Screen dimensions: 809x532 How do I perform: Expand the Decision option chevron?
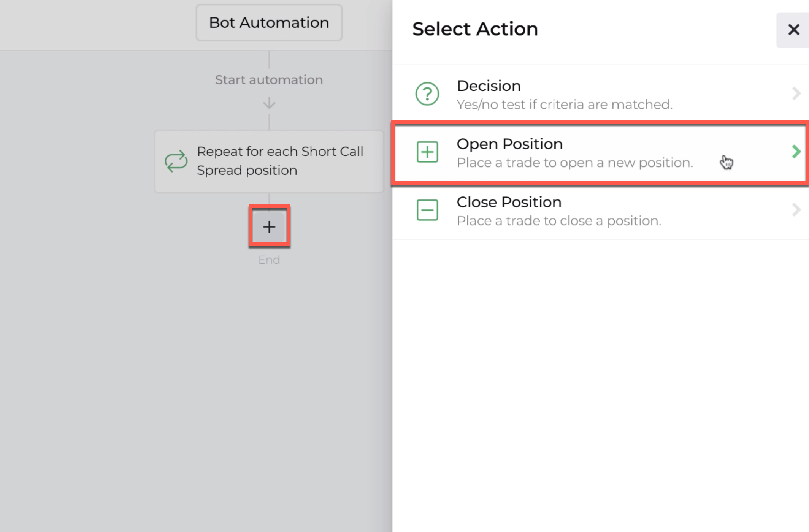(796, 93)
